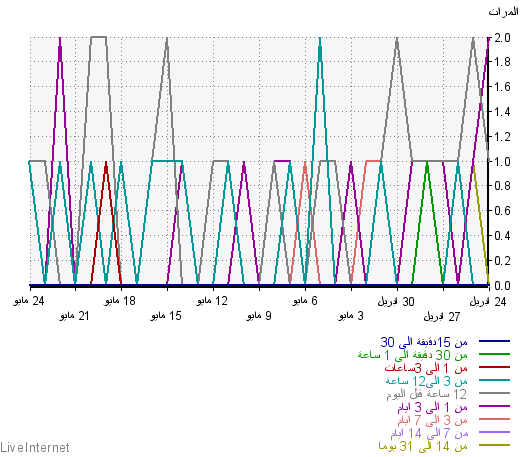Click the x-axis label '3 مايو'
This screenshot has width=520, height=457.
351,316
